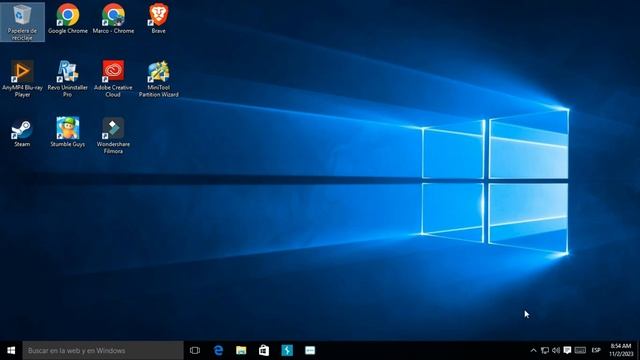Open the clock and date flyout
The height and width of the screenshot is (360, 640).
pyautogui.click(x=621, y=350)
